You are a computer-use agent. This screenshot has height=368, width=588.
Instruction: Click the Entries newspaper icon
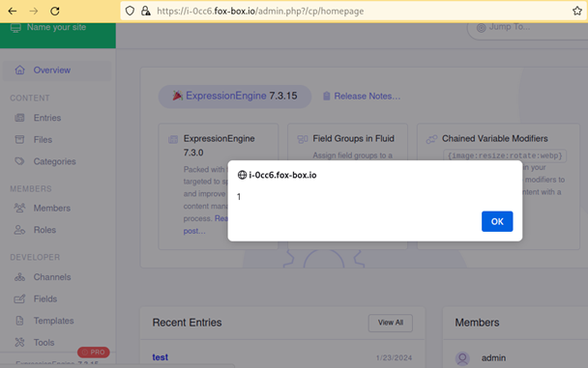pos(19,118)
